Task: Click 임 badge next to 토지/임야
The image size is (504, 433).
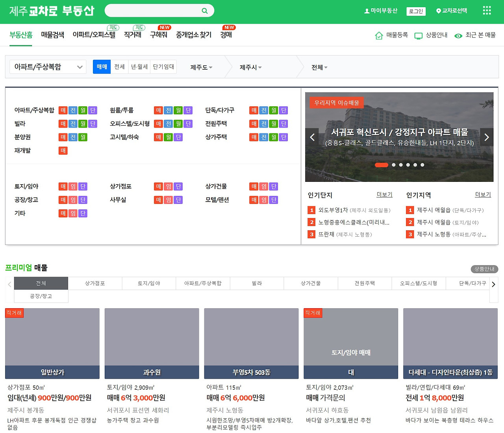Action: click(73, 186)
